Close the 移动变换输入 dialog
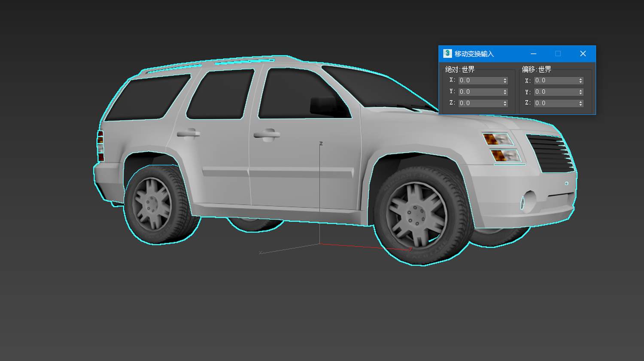 point(583,54)
